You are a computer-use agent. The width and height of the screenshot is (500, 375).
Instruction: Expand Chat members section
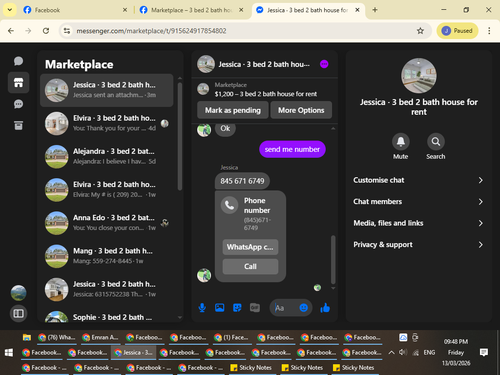pos(419,202)
